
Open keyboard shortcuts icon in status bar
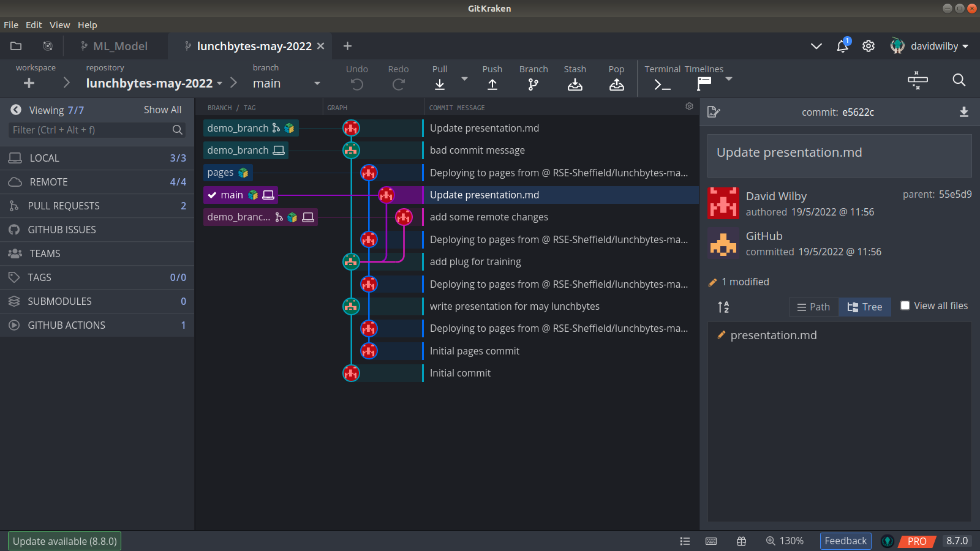(x=711, y=541)
